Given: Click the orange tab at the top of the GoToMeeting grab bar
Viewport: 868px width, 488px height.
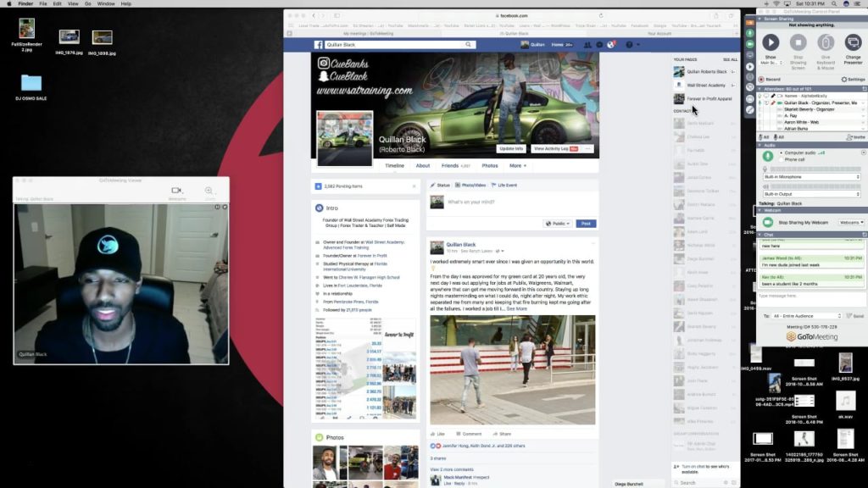Looking at the screenshot, I should point(750,23).
